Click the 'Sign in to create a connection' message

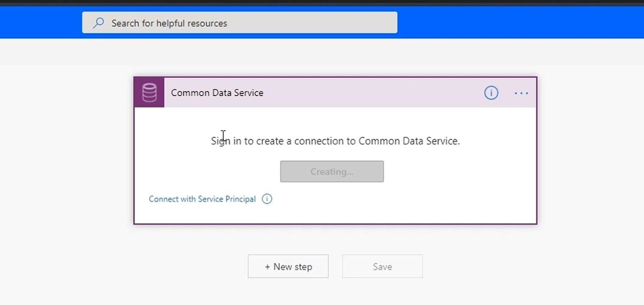335,141
